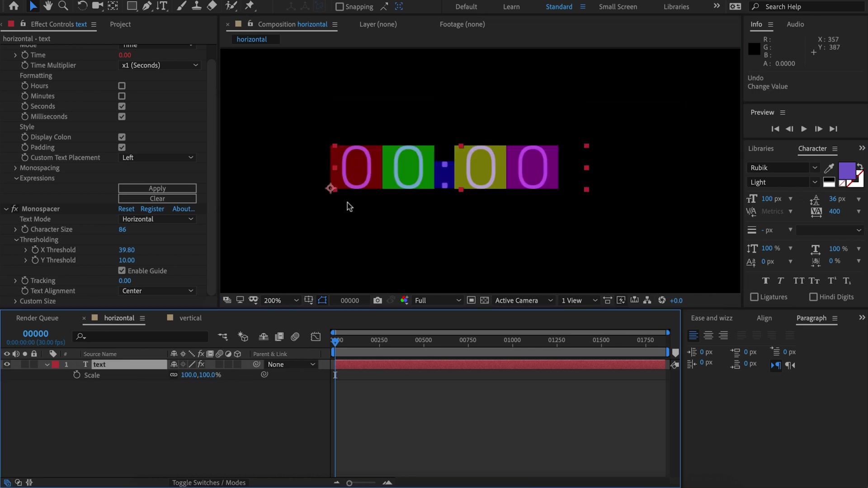Image resolution: width=868 pixels, height=488 pixels.
Task: Click the Take Snapshot camera icon
Action: 377,300
